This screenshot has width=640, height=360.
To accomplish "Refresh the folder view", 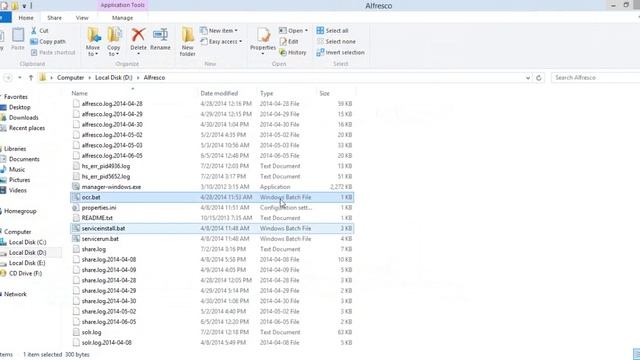I will click(x=539, y=78).
